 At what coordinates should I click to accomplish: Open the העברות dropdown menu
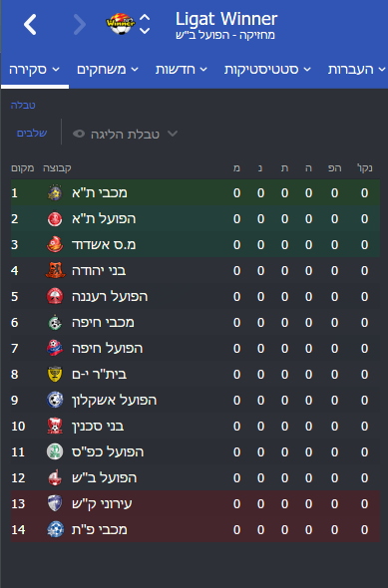[356, 70]
